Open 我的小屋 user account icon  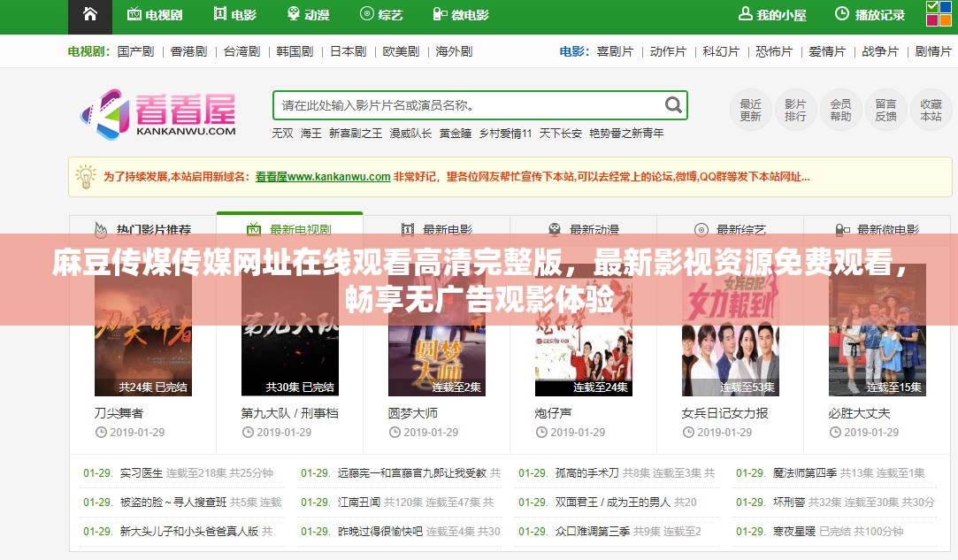click(x=747, y=14)
